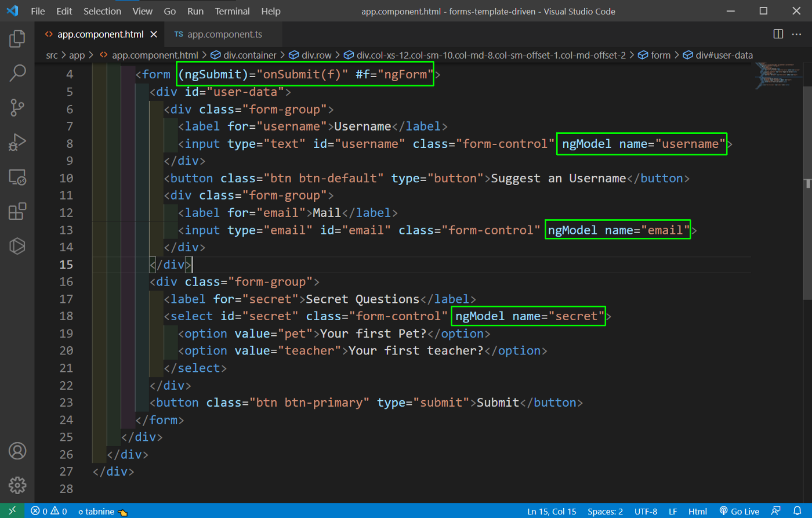The height and width of the screenshot is (518, 812).
Task: Open the Explorer view in activity bar
Action: tap(17, 39)
